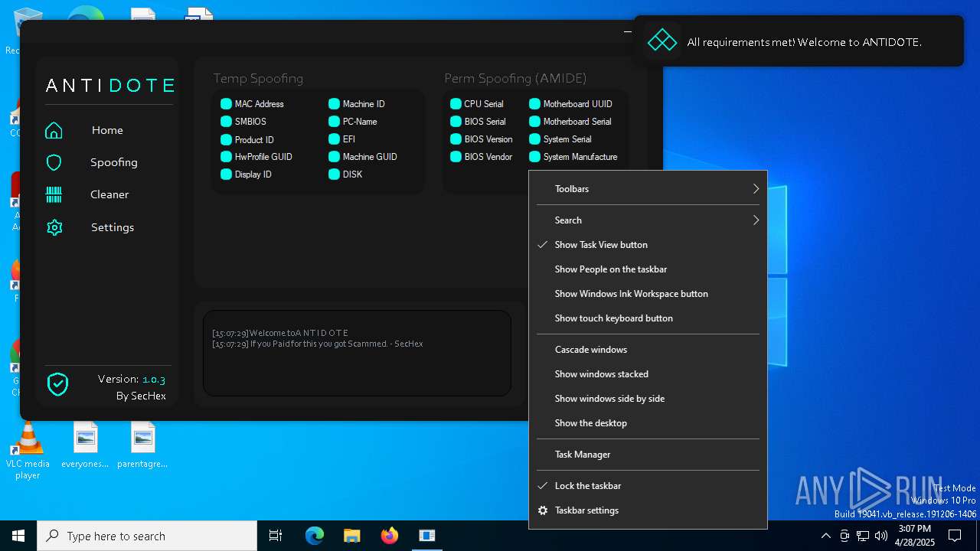The height and width of the screenshot is (551, 980).
Task: Click 'All requirements met!' notification text
Action: pyautogui.click(x=804, y=42)
